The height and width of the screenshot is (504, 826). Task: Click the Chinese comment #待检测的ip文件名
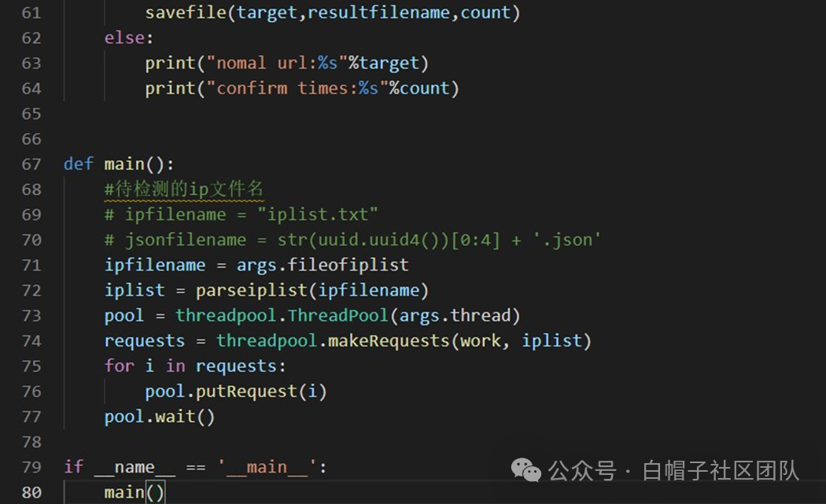[184, 189]
